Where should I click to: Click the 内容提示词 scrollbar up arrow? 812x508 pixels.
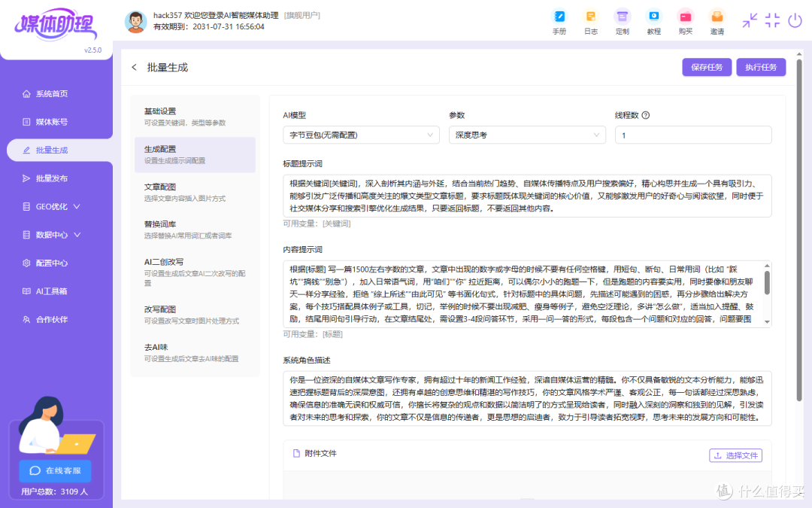click(x=767, y=266)
